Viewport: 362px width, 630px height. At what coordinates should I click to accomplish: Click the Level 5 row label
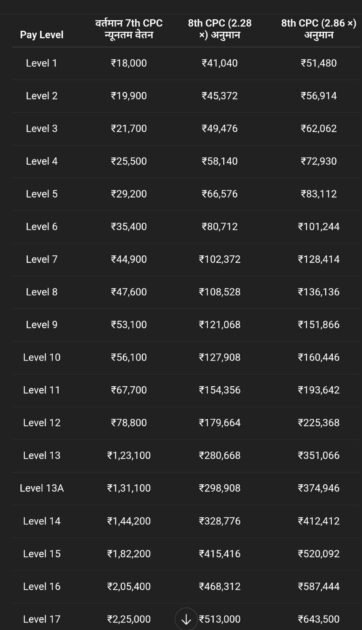click(x=41, y=194)
